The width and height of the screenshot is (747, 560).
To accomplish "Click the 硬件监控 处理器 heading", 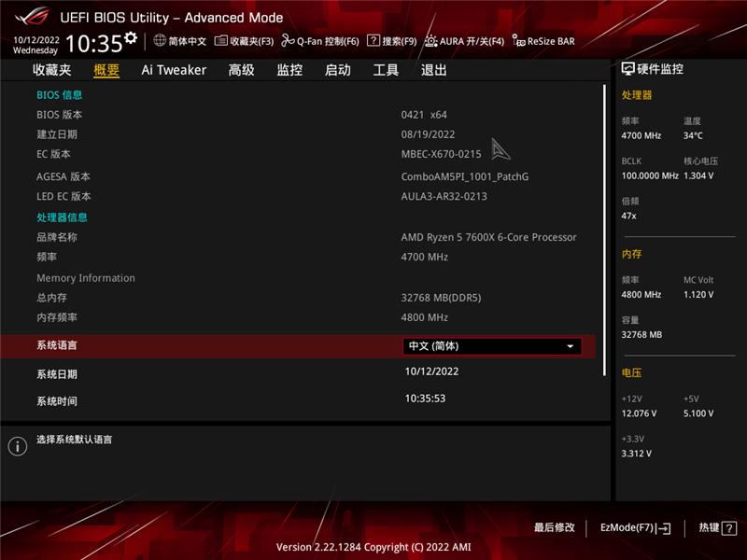I will click(x=637, y=95).
